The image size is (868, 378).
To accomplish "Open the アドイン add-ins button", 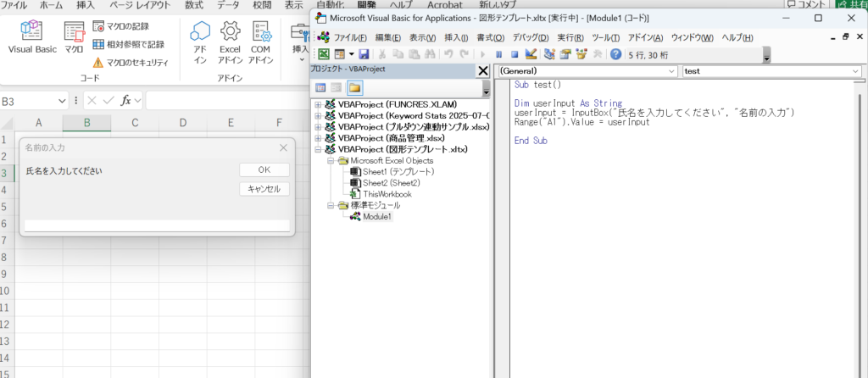I will coord(200,43).
